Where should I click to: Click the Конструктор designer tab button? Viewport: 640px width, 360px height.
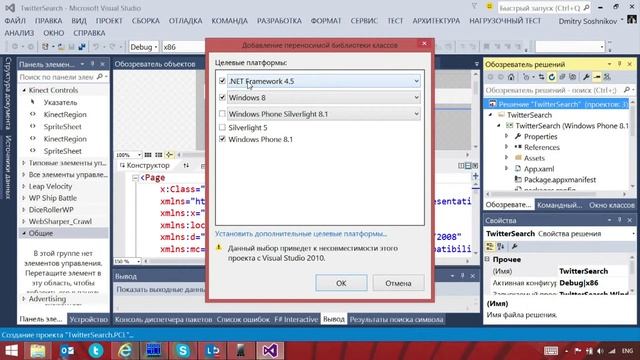pyautogui.click(x=144, y=165)
